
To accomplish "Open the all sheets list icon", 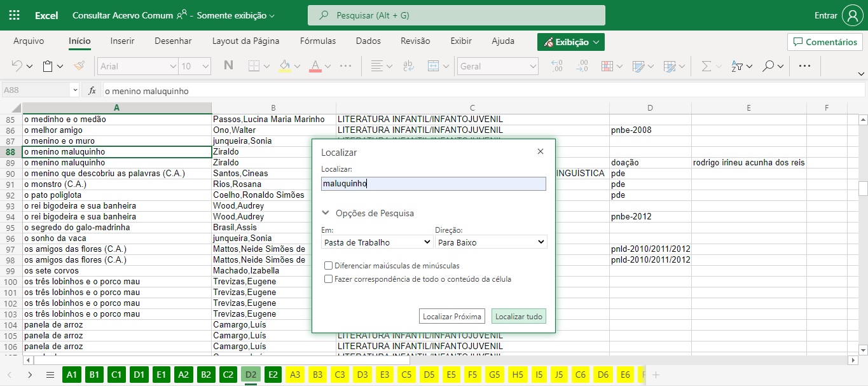I will click(x=50, y=375).
